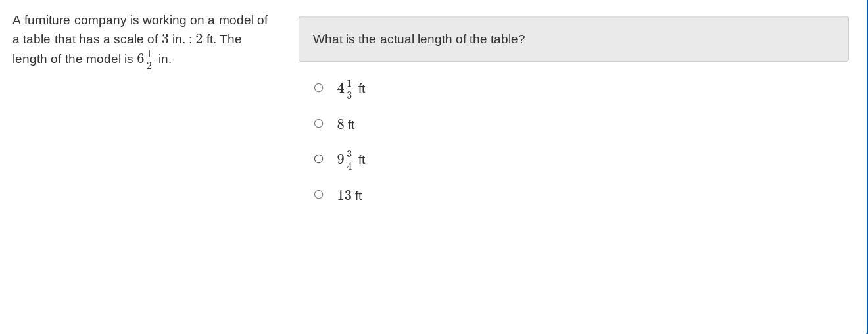Click the scale value '3 in. : 2 ft.'
The width and height of the screenshot is (868, 334).
tap(189, 39)
